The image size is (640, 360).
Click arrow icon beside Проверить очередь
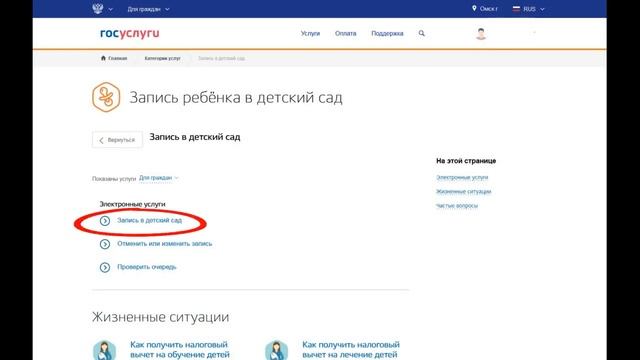pos(105,267)
